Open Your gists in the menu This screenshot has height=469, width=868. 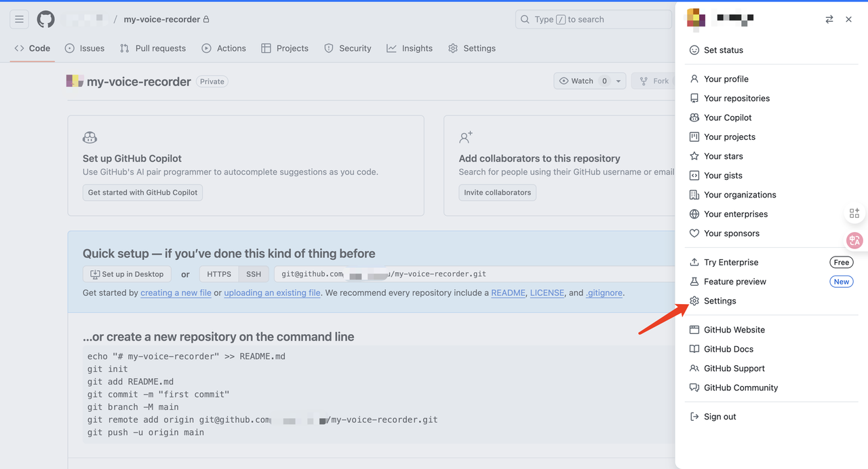pos(722,175)
